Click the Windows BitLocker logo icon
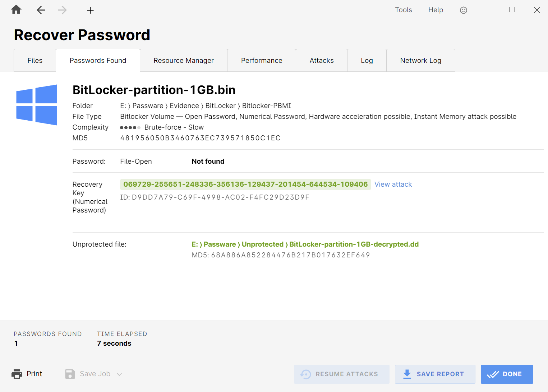548x392 pixels. [37, 105]
